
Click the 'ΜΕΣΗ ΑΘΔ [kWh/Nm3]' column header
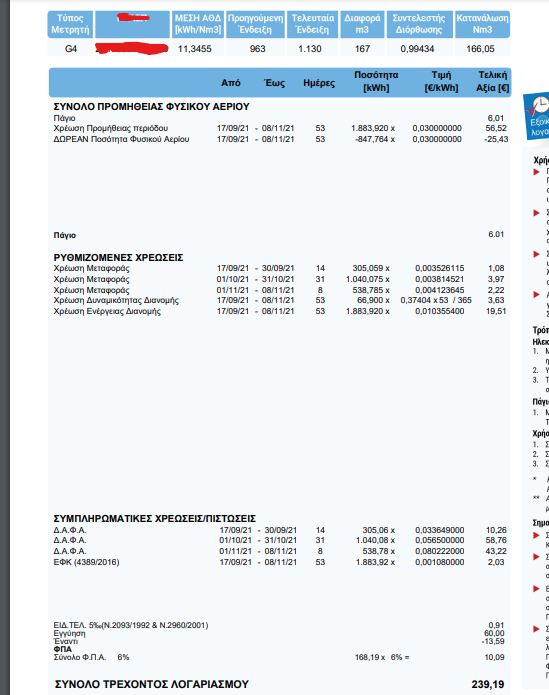click(198, 24)
